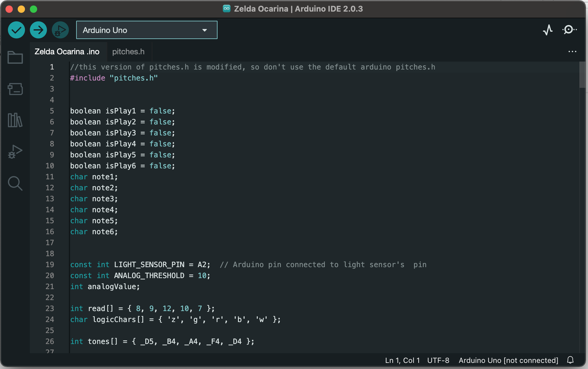Click line 26 containing the tones array
588x369 pixels.
tap(161, 342)
